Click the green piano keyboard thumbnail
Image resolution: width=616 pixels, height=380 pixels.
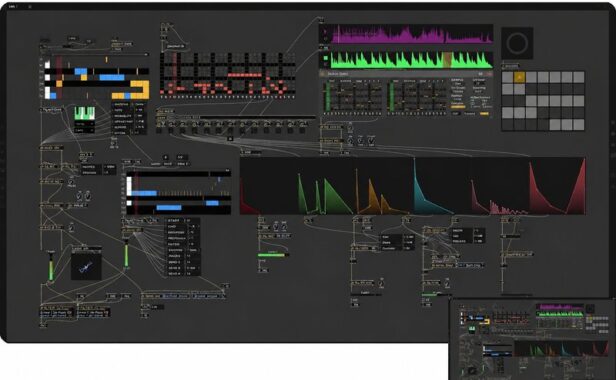(85, 114)
